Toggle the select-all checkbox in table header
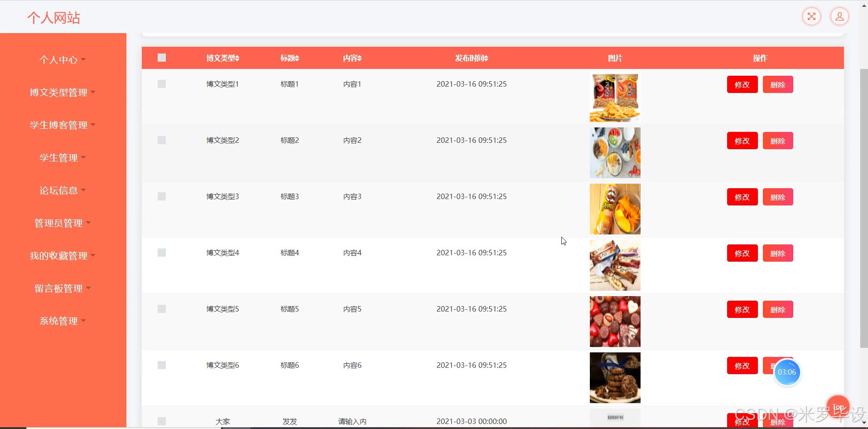 (162, 58)
